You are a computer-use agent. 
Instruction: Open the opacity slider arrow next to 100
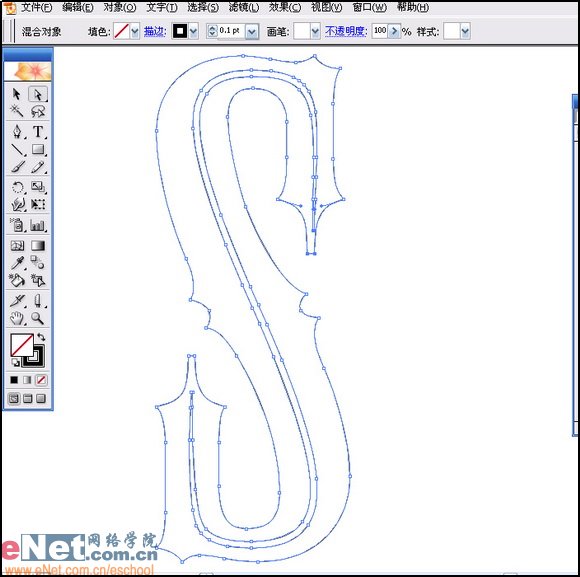[x=394, y=31]
